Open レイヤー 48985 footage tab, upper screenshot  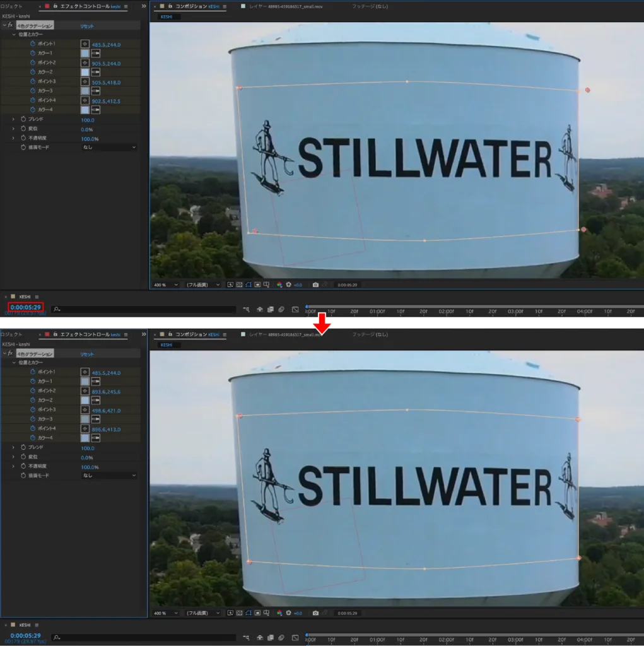(x=286, y=6)
